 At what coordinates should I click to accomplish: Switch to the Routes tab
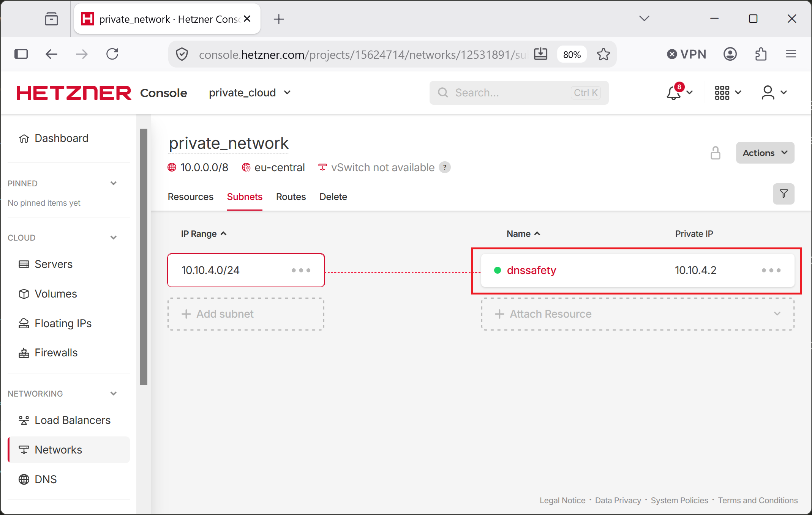(x=291, y=197)
